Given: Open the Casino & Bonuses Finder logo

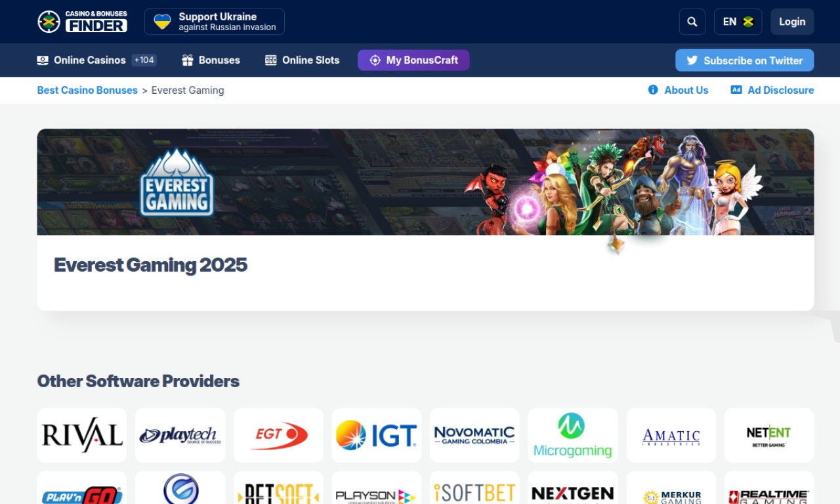Looking at the screenshot, I should point(83,22).
